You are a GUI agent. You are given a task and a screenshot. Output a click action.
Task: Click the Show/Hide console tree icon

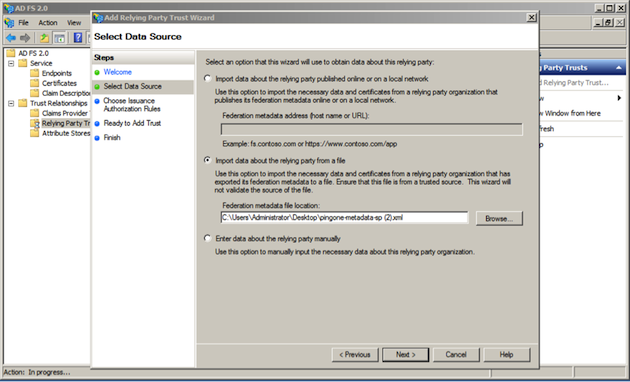[59, 38]
